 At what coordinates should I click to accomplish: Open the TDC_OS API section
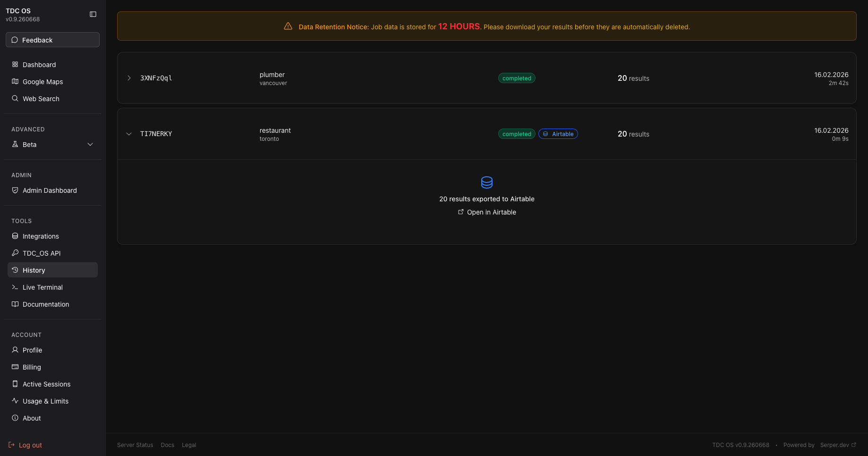coord(42,253)
